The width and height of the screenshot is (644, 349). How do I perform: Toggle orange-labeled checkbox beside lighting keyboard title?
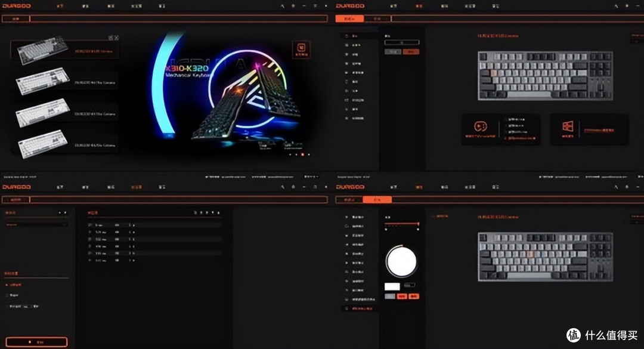pos(440,216)
